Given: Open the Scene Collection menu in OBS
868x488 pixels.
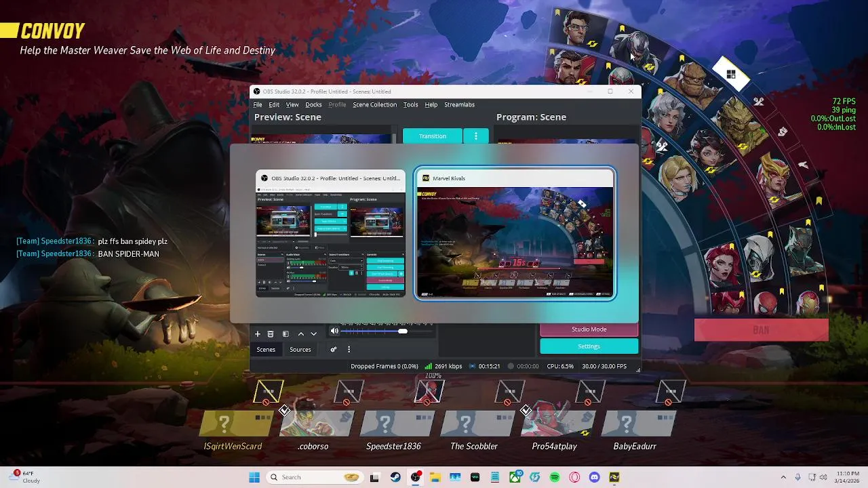Looking at the screenshot, I should pos(374,104).
